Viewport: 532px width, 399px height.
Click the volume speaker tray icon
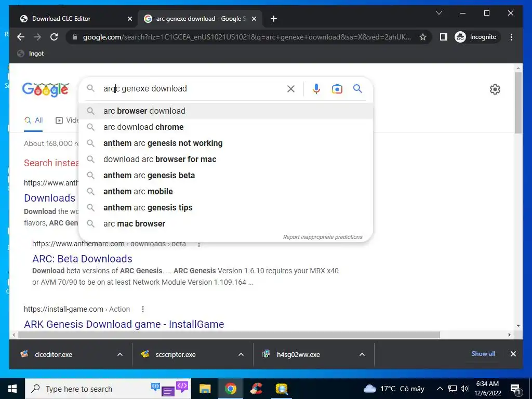coord(464,389)
